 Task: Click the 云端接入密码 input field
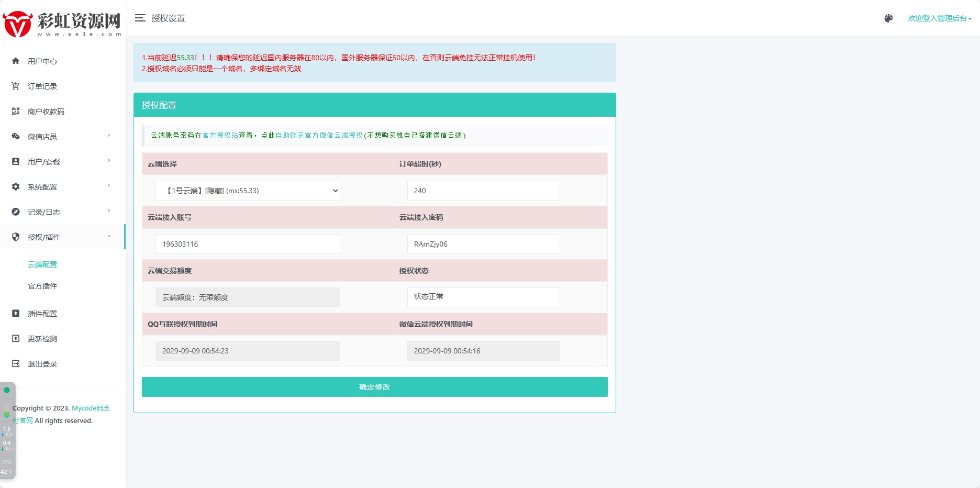click(x=483, y=244)
